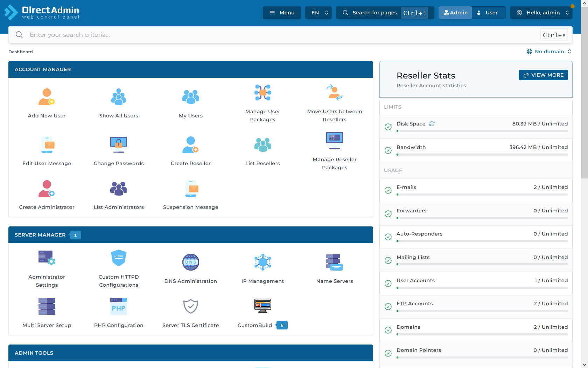Open the Add New User icon

47,97
